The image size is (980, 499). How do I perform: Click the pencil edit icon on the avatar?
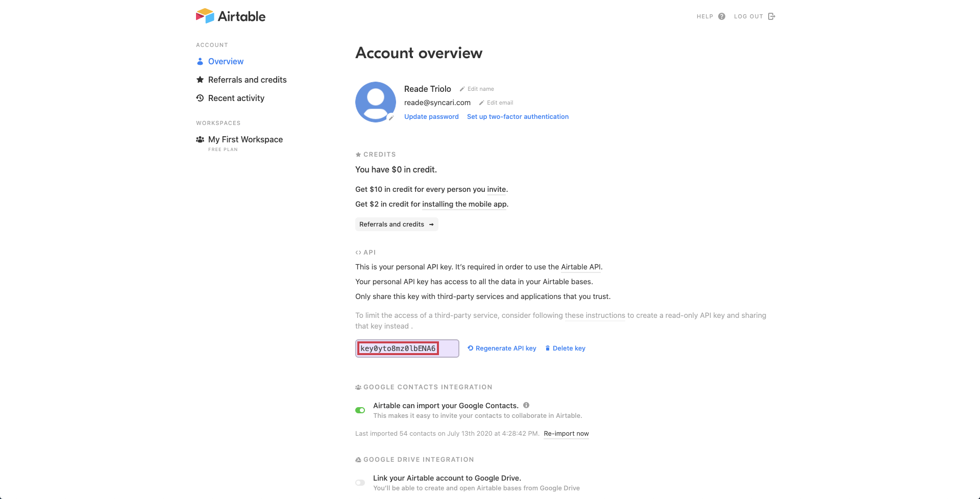point(391,118)
